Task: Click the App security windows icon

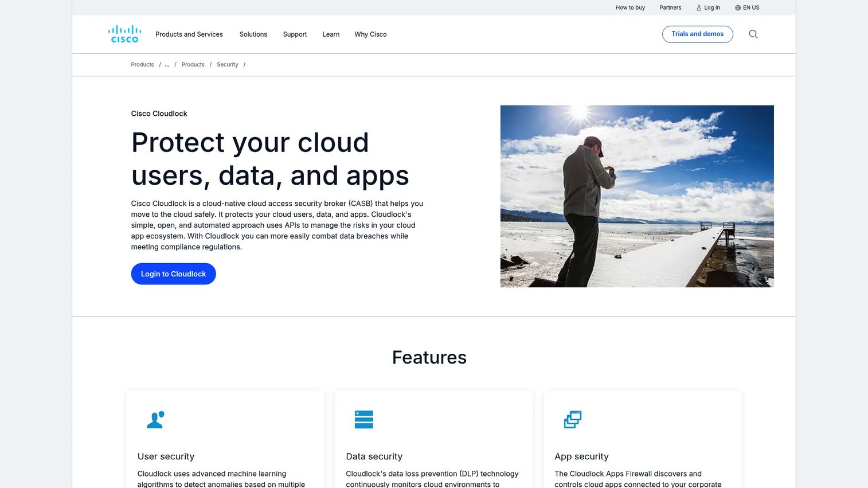Action: click(x=573, y=420)
